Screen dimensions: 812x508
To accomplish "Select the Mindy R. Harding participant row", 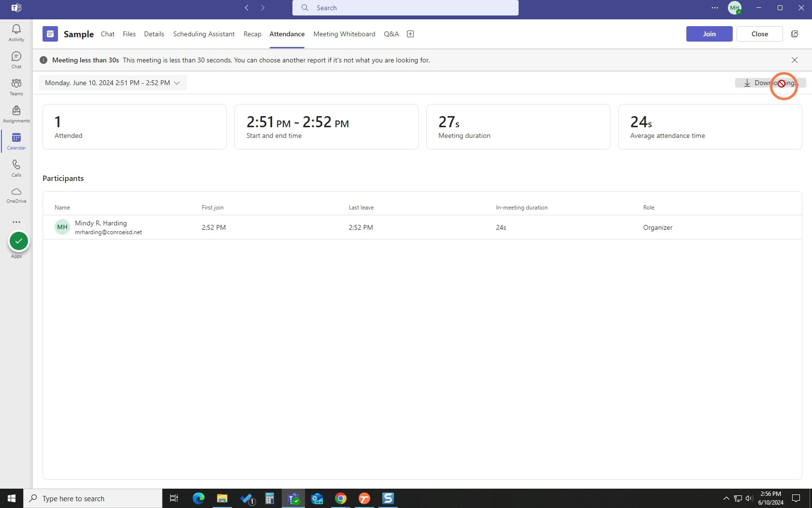I will [x=422, y=227].
